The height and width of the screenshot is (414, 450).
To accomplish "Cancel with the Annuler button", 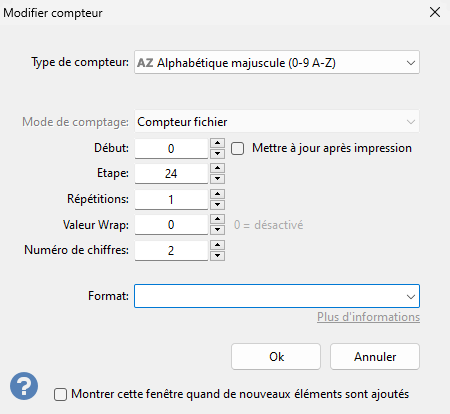I will pos(375,357).
